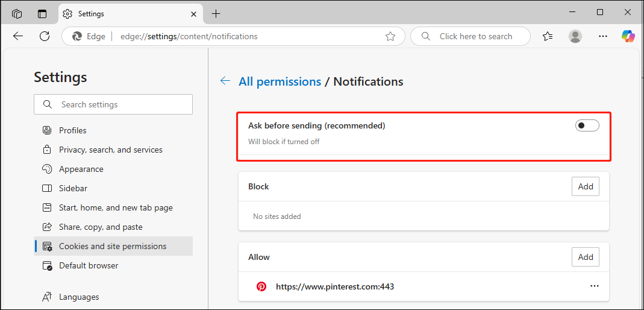Click the Search settings field

point(113,104)
